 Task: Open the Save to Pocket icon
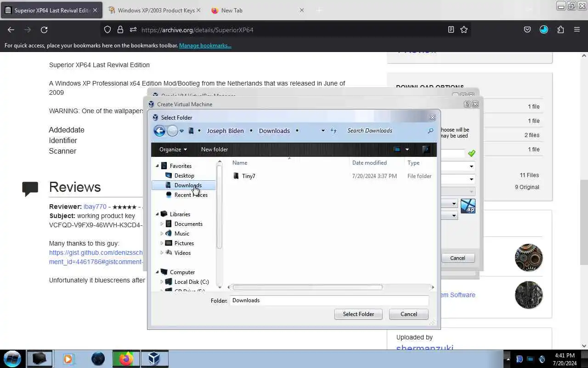click(x=527, y=29)
